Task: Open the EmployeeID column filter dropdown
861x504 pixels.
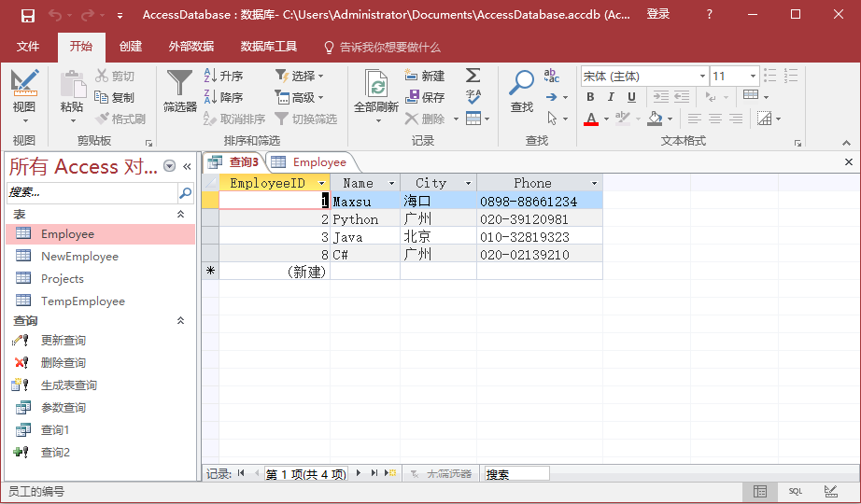Action: pos(321,184)
